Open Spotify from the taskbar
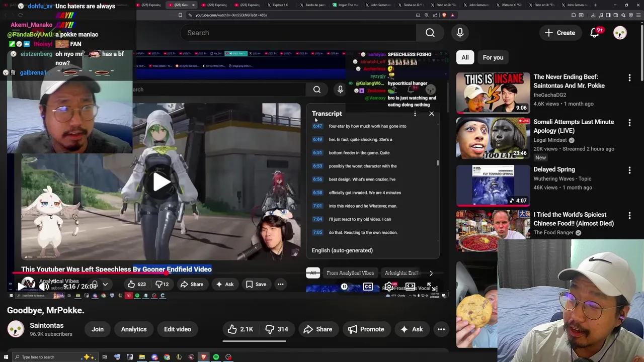Screen dimensions: 644x362 (216, 357)
